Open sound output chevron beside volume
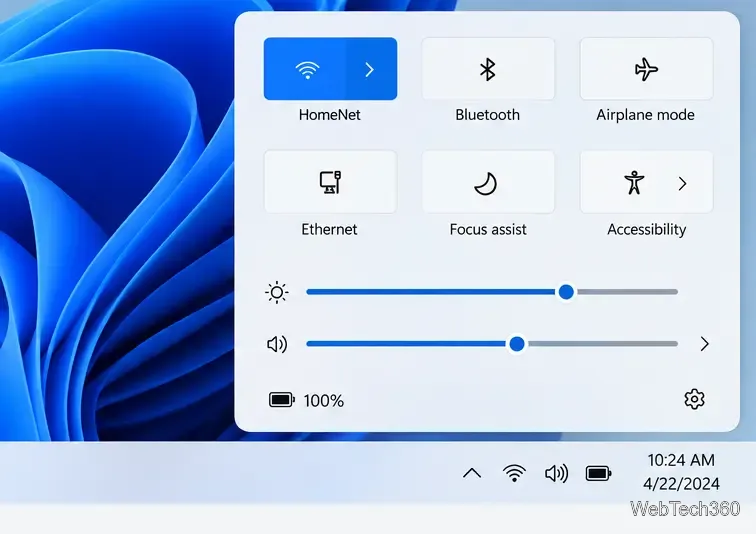Viewport: 756px width, 534px height. coord(704,344)
